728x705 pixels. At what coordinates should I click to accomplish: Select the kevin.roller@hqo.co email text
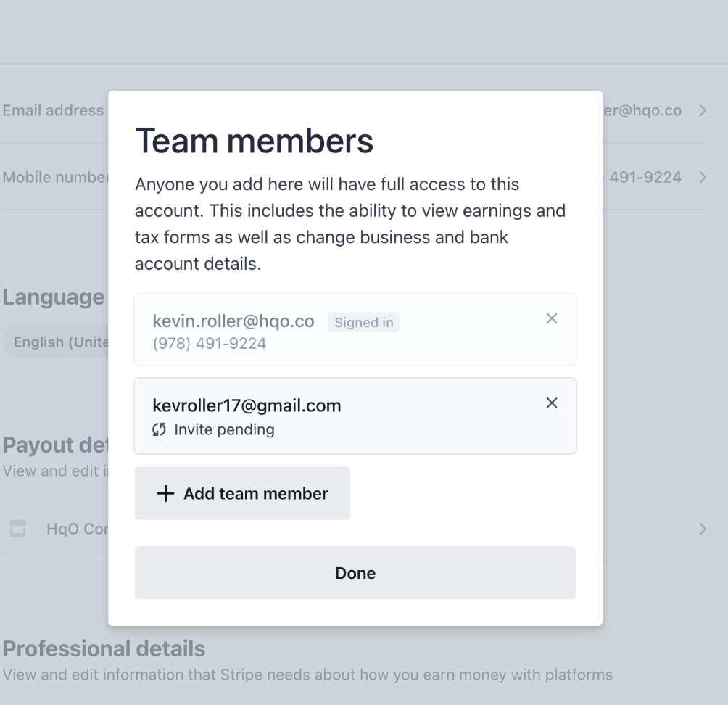pos(233,321)
